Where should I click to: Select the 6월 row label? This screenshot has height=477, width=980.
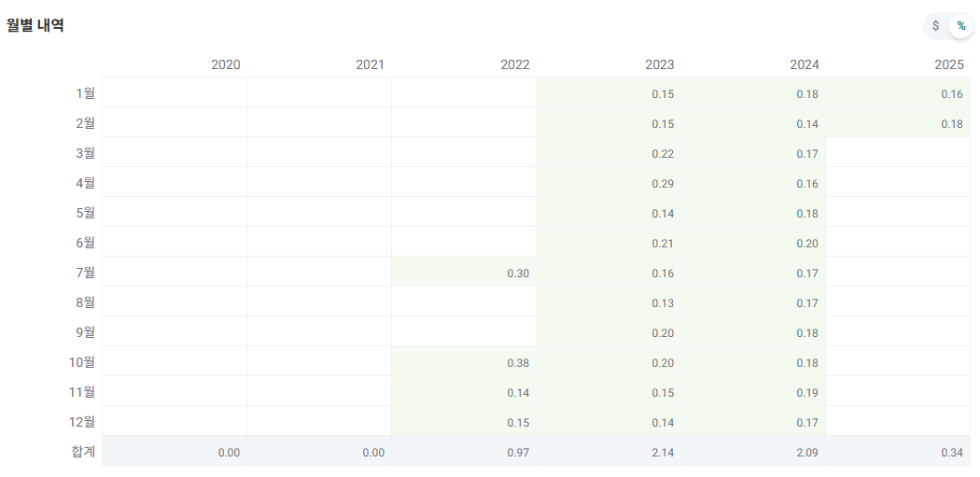[85, 243]
